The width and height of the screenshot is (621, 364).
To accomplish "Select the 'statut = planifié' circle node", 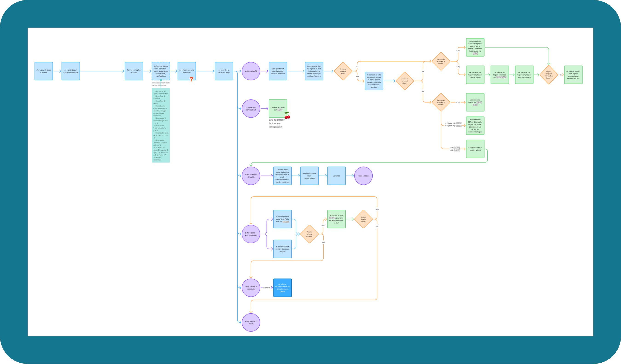I will tap(251, 71).
